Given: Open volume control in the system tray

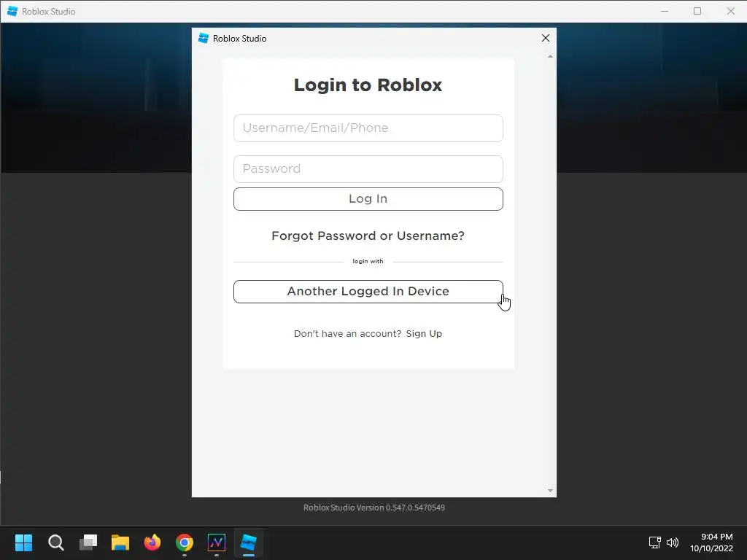Looking at the screenshot, I should (x=672, y=542).
